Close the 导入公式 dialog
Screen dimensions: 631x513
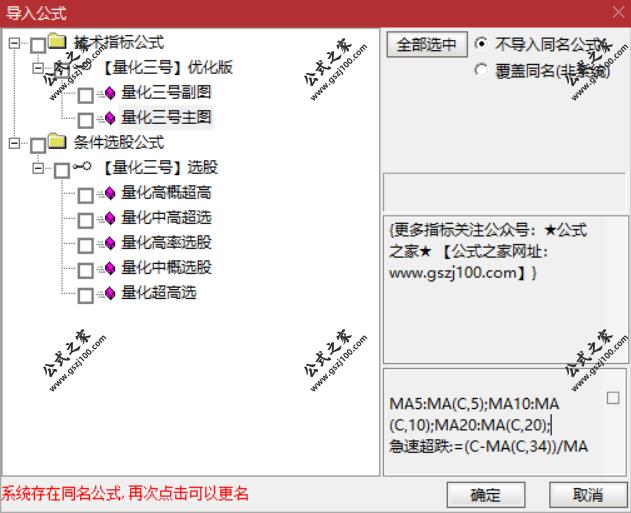(619, 12)
